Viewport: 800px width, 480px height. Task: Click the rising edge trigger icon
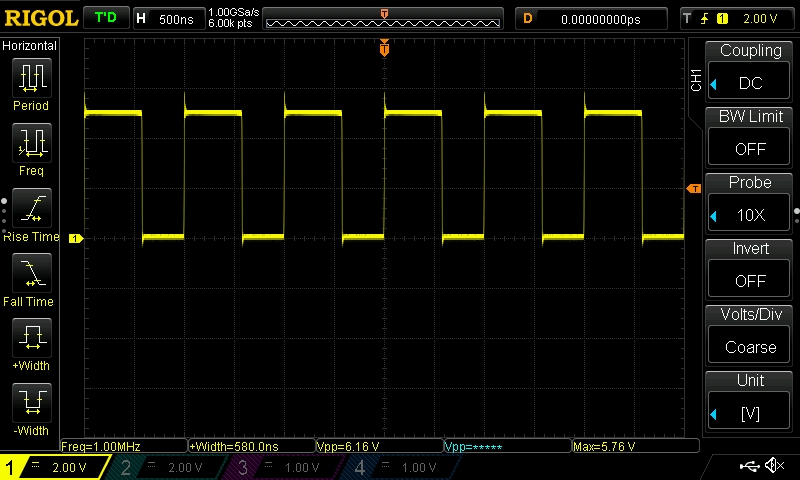tap(705, 19)
